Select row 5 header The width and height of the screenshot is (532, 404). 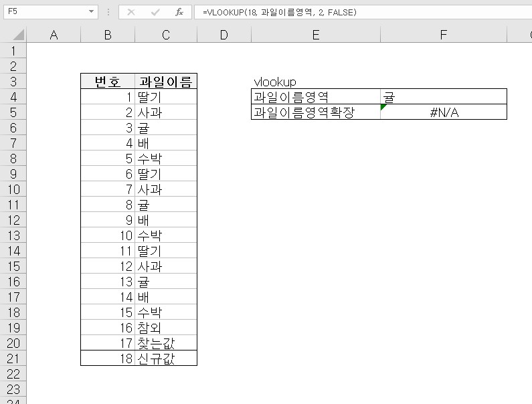pyautogui.click(x=13, y=112)
